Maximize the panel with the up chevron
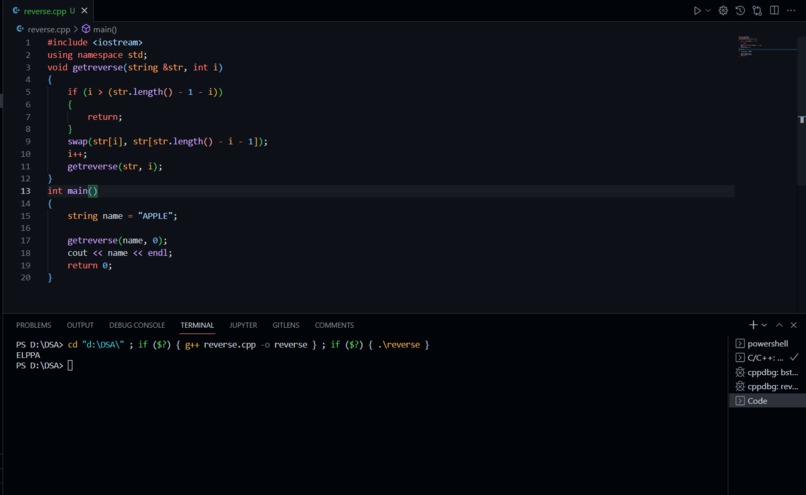Viewport: 806px width, 495px height. [x=779, y=325]
